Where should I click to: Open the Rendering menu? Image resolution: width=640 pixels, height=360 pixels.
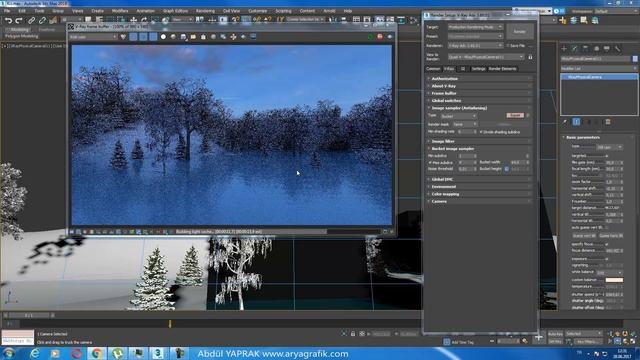click(205, 11)
